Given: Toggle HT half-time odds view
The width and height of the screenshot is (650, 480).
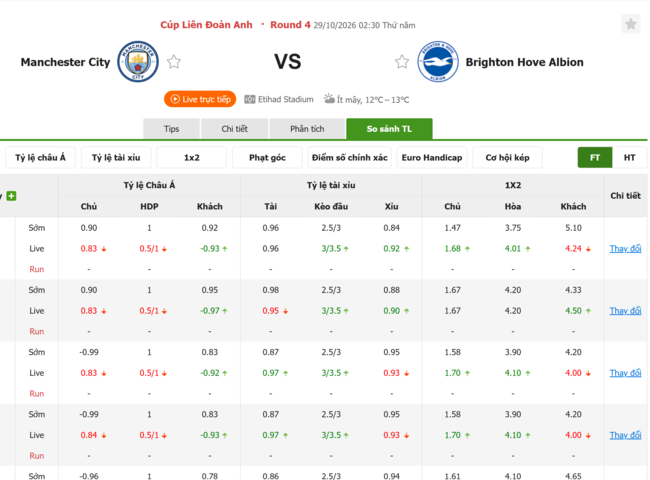Looking at the screenshot, I should click(x=629, y=158).
